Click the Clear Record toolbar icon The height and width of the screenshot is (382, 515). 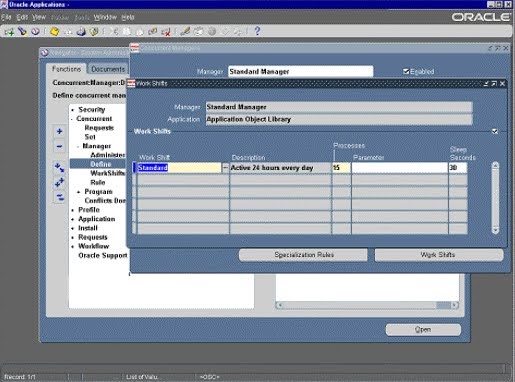point(153,32)
